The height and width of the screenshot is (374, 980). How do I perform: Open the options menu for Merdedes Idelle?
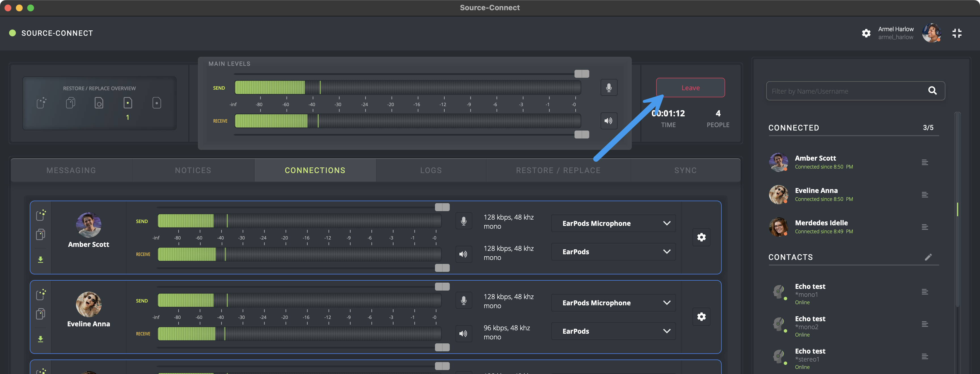coord(925,227)
